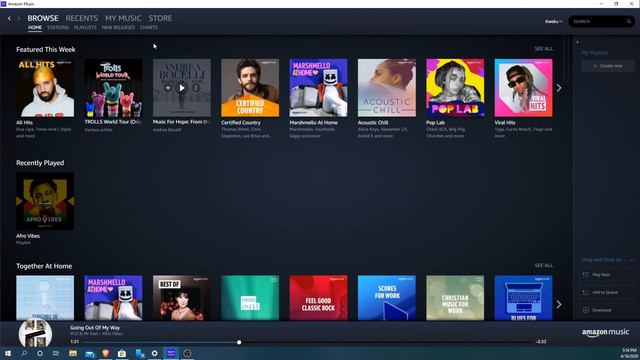640x360 pixels.
Task: Select the STATIONS sub-tab
Action: pyautogui.click(x=58, y=28)
